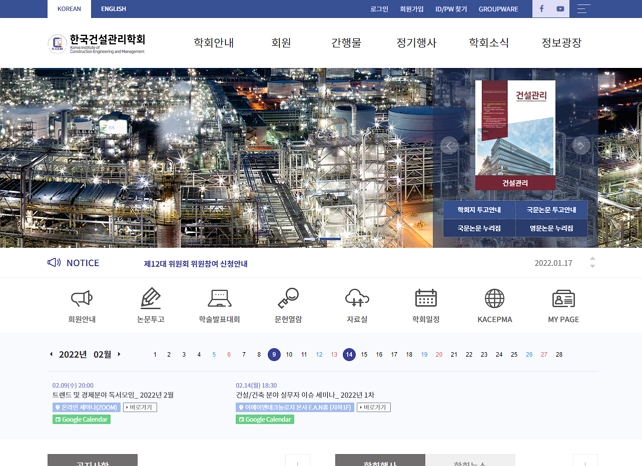Select day 14 in the calendar strip
Image resolution: width=642 pixels, height=466 pixels.
pyautogui.click(x=349, y=355)
